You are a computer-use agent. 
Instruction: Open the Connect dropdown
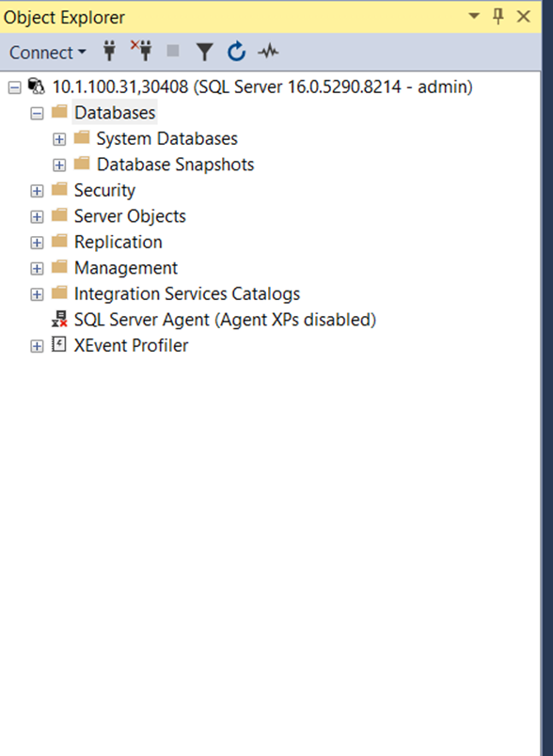(47, 52)
